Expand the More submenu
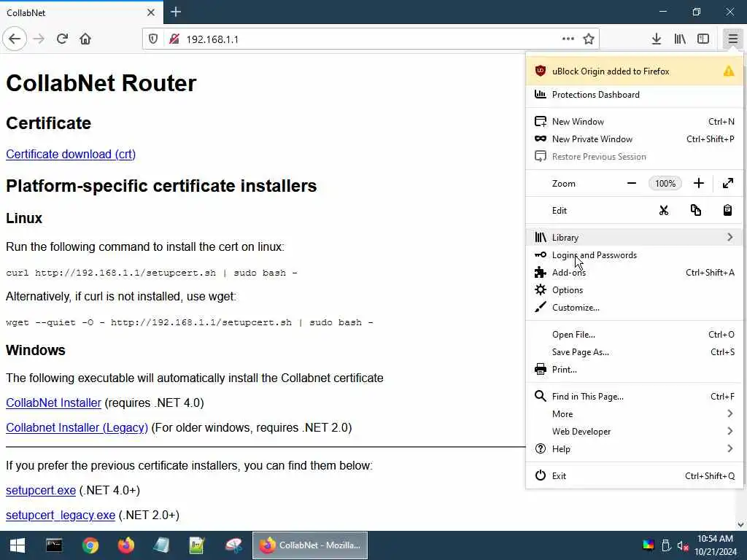Image resolution: width=747 pixels, height=560 pixels. (635, 414)
